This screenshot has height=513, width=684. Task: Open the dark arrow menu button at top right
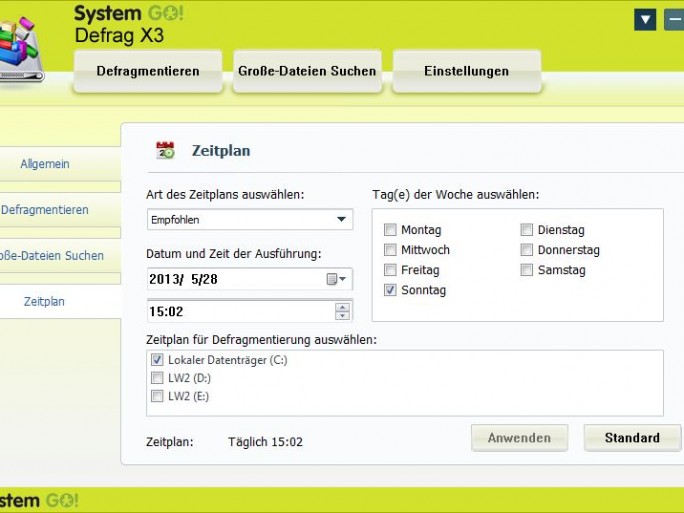645,20
